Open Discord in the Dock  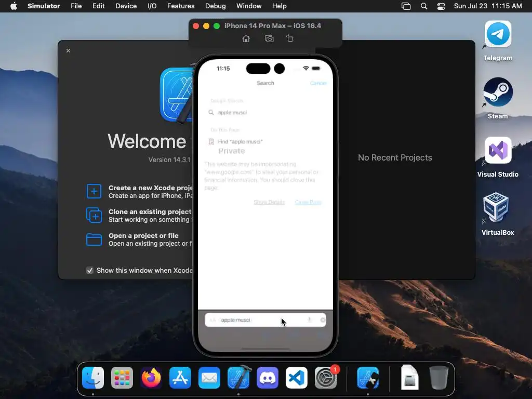click(x=268, y=378)
